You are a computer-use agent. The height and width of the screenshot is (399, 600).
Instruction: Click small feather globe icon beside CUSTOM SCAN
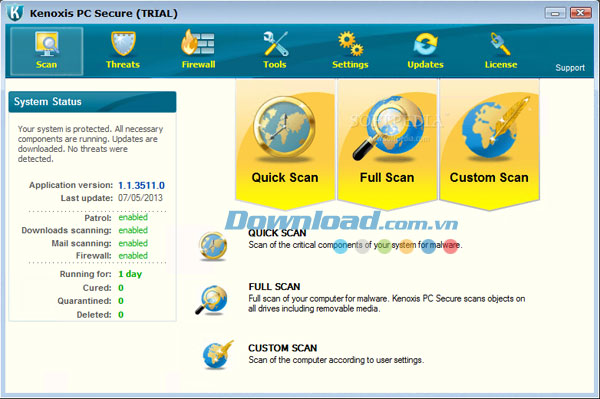tap(217, 355)
